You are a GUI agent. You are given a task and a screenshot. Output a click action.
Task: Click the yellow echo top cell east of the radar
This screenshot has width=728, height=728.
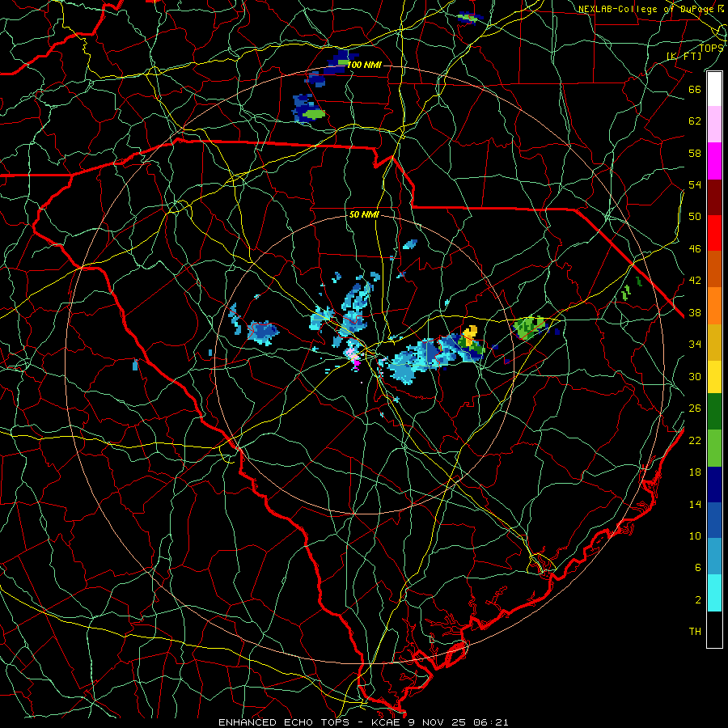(x=470, y=333)
